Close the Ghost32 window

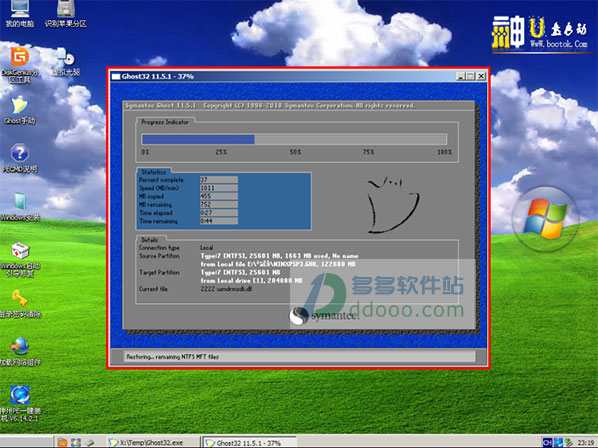pyautogui.click(x=481, y=76)
